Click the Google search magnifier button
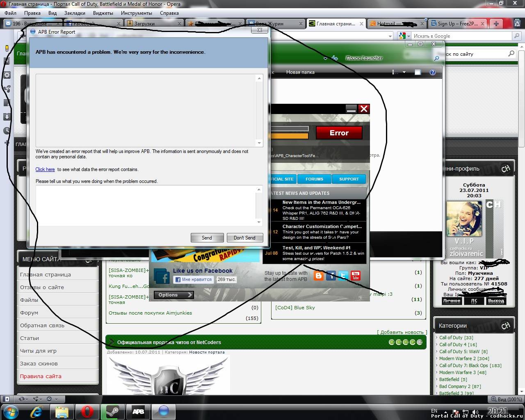The height and width of the screenshot is (420, 525). coord(517,36)
